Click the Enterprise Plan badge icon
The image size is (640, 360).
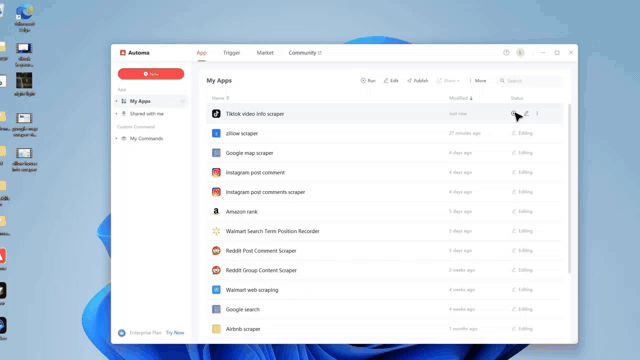click(122, 333)
